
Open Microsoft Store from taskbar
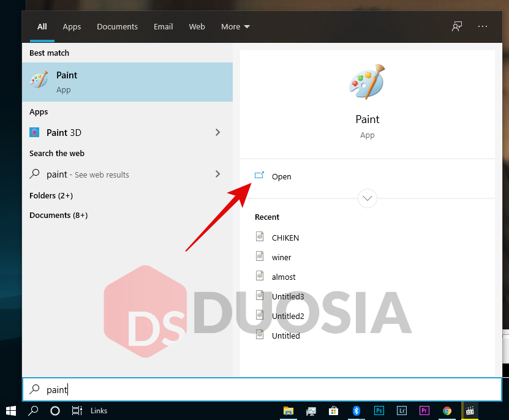coord(333,411)
